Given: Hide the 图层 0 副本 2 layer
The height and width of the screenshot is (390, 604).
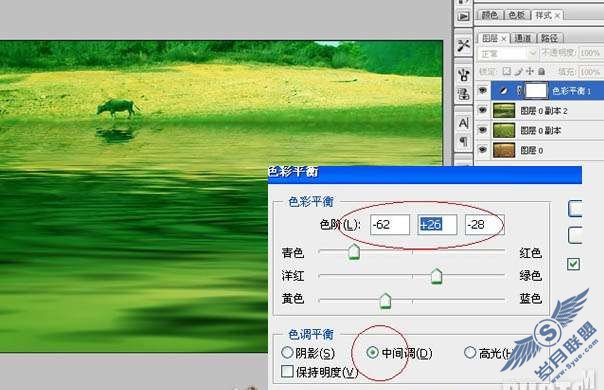Looking at the screenshot, I should coord(482,111).
